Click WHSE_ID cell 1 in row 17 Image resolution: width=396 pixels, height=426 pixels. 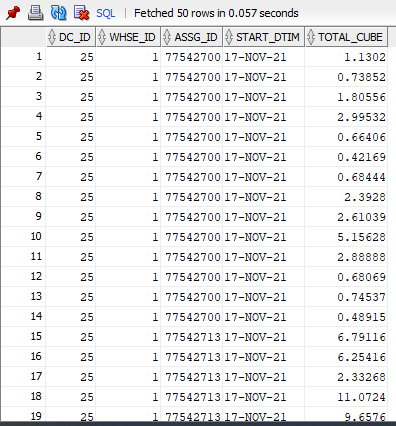click(x=128, y=377)
